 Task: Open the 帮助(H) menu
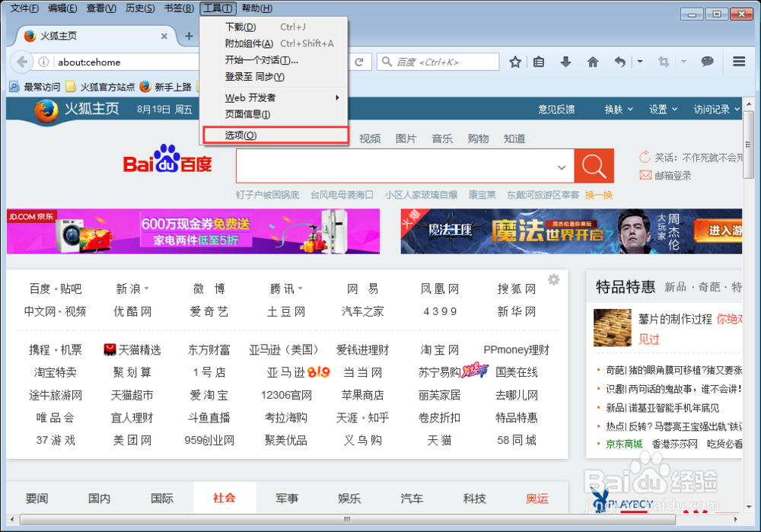256,8
